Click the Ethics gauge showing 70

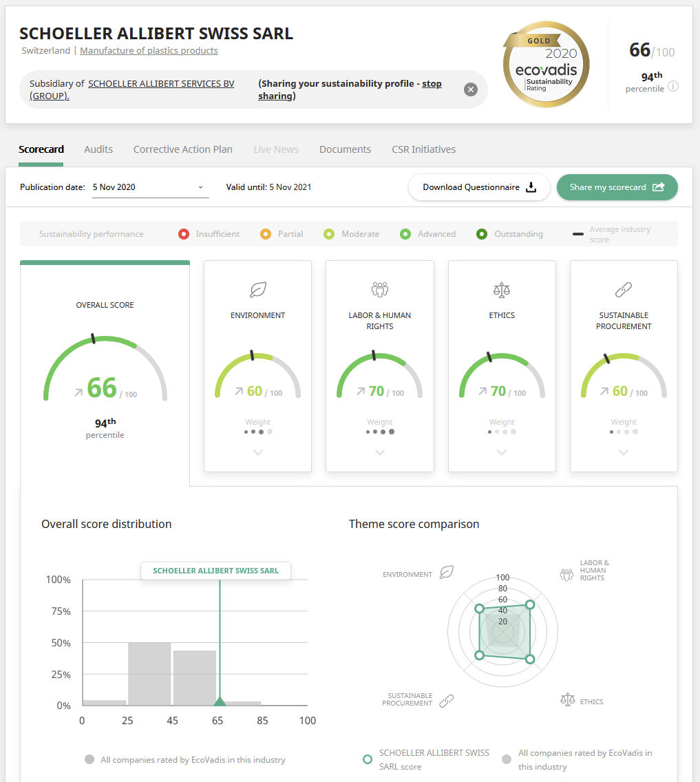point(502,376)
